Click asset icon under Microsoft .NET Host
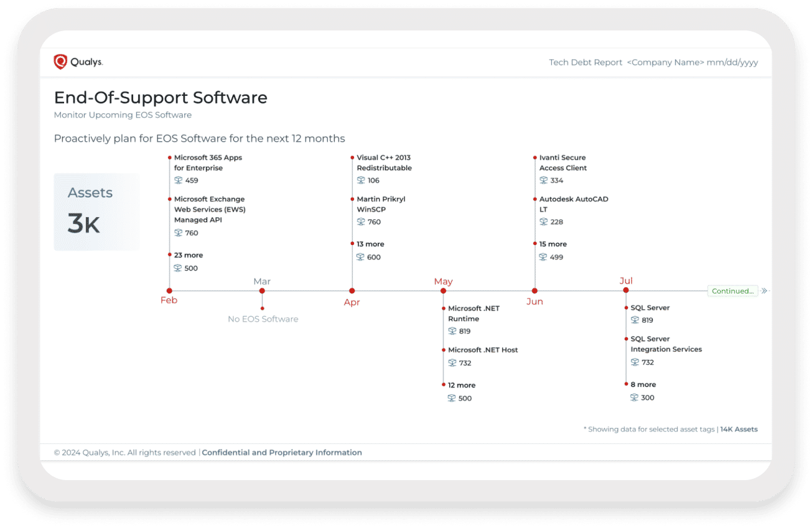The width and height of the screenshot is (812, 528). 452,363
